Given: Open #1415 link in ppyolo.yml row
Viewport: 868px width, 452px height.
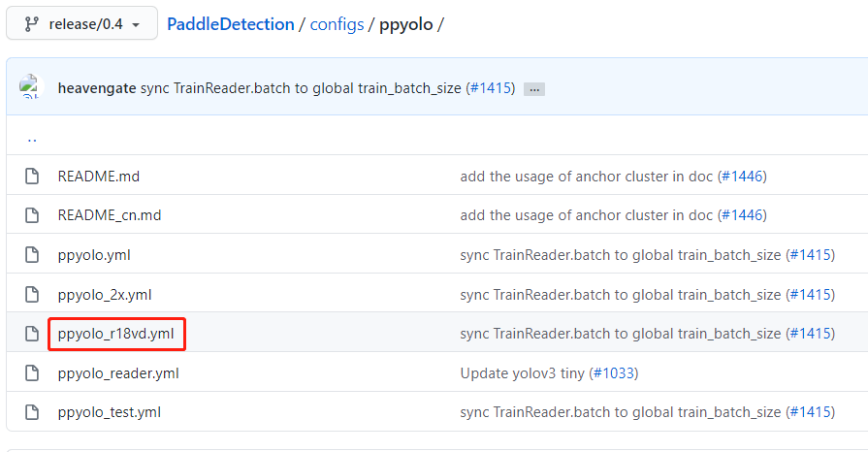Looking at the screenshot, I should point(811,255).
